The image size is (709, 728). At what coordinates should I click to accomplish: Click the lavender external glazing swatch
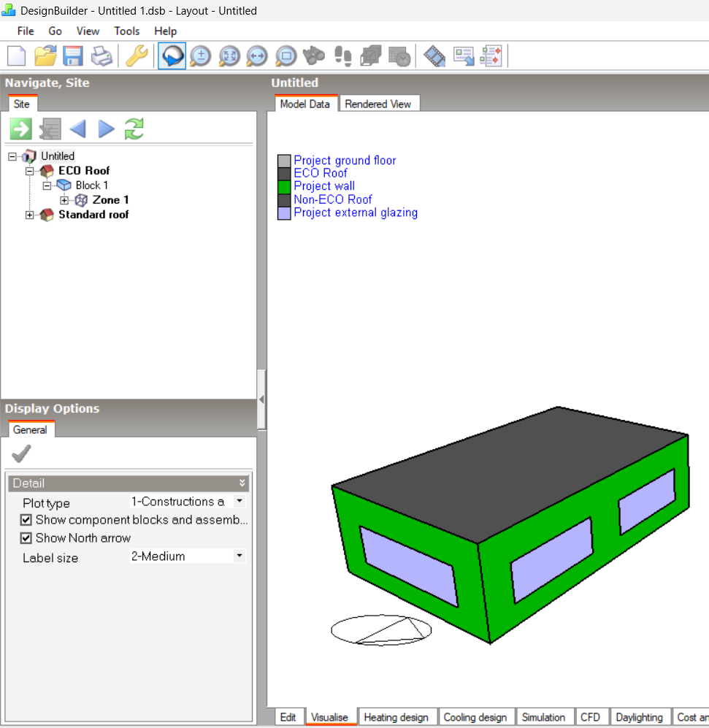pyautogui.click(x=284, y=213)
